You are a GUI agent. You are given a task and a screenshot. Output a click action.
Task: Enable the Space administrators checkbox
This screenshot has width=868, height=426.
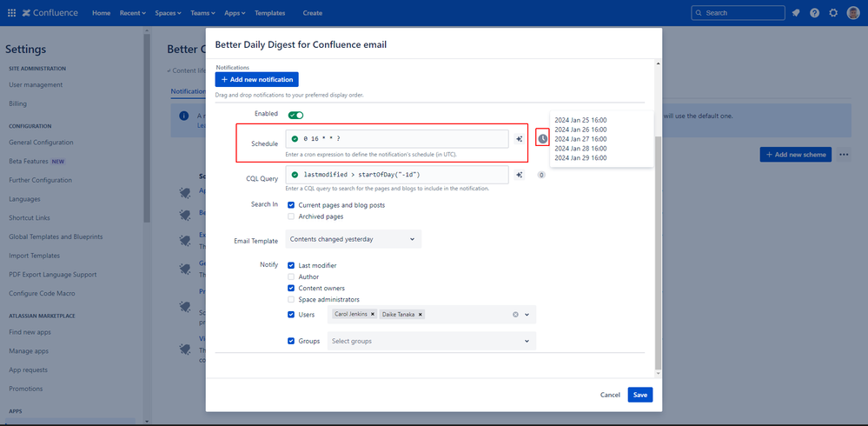pos(292,299)
